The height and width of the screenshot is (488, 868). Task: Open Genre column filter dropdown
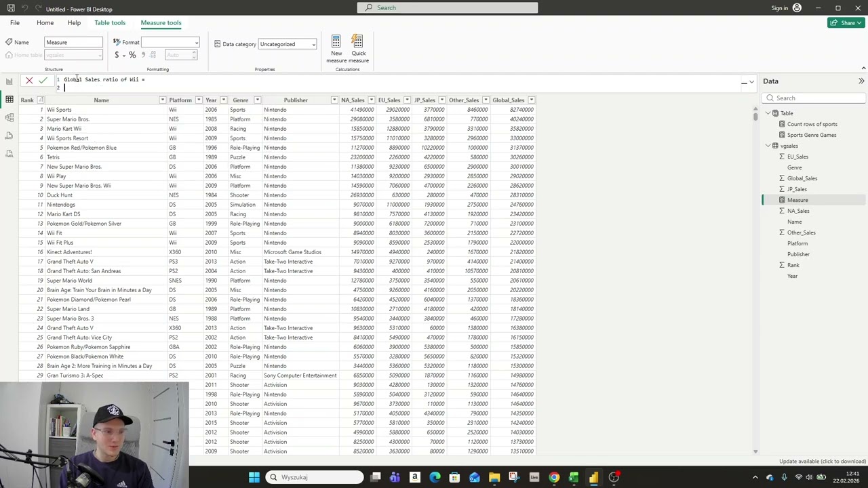(x=257, y=100)
